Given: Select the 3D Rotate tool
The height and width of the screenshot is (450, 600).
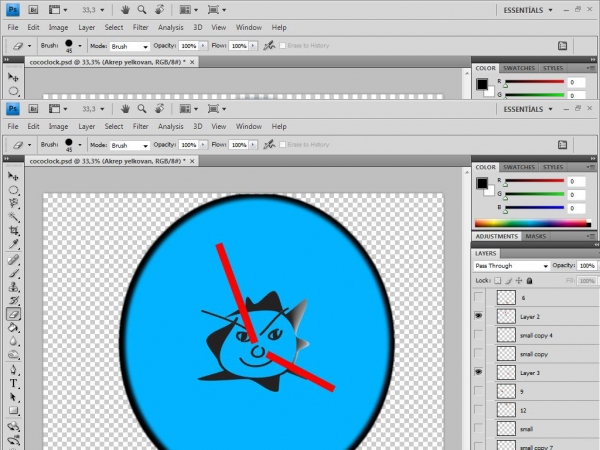Looking at the screenshot, I should 13,426.
